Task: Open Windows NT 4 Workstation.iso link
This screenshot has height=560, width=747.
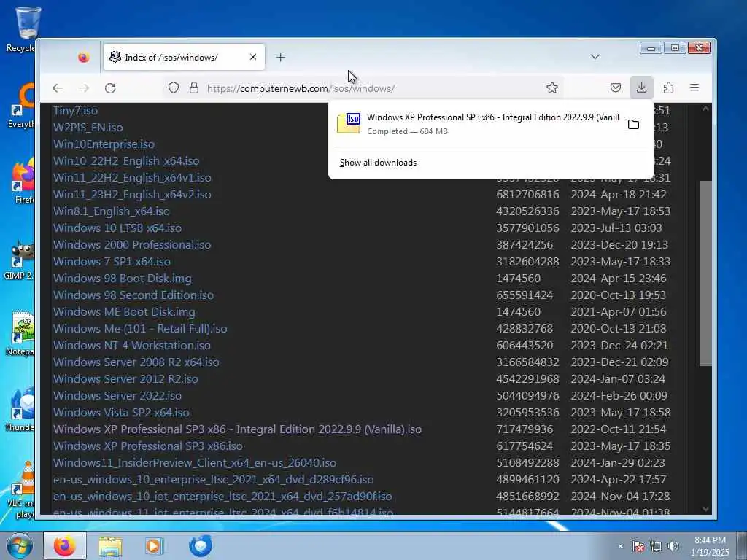Action: (x=132, y=345)
